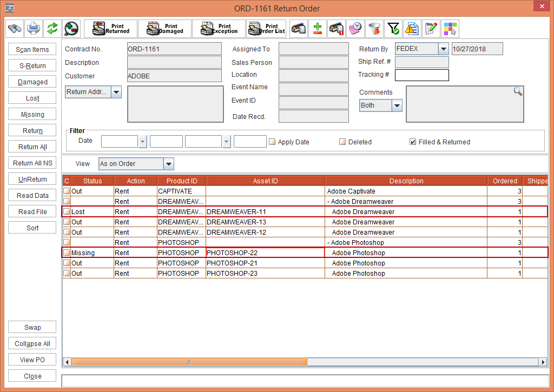Click the binoculars search icon
The image size is (554, 392).
click(x=15, y=28)
